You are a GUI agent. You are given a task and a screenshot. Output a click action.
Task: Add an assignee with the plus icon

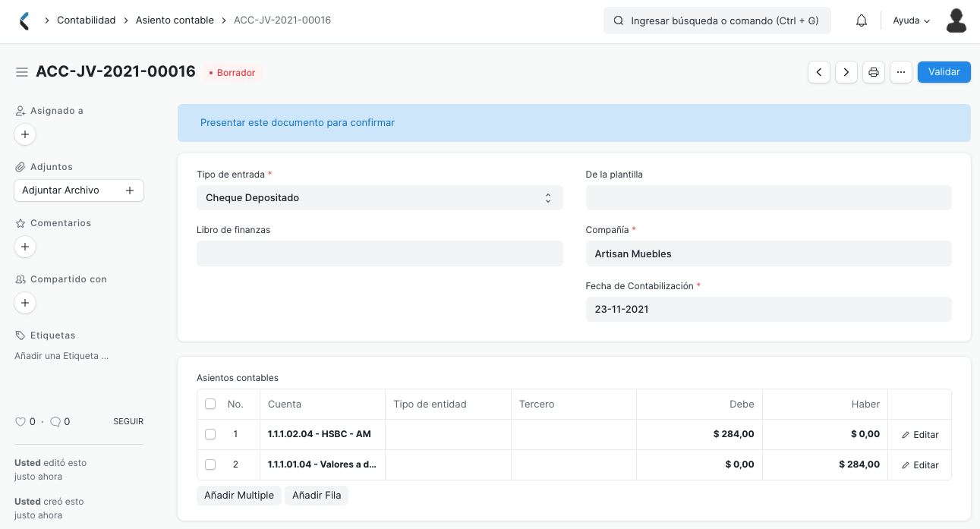(x=25, y=134)
